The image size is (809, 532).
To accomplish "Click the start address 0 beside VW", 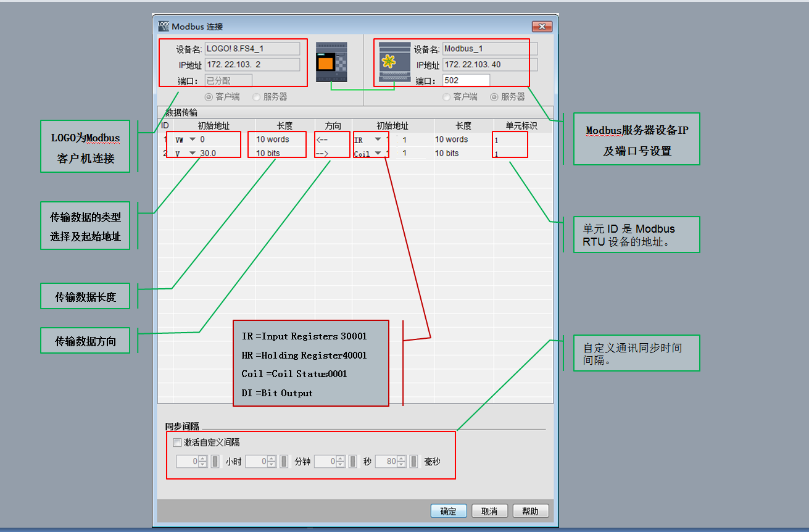I will click(202, 139).
